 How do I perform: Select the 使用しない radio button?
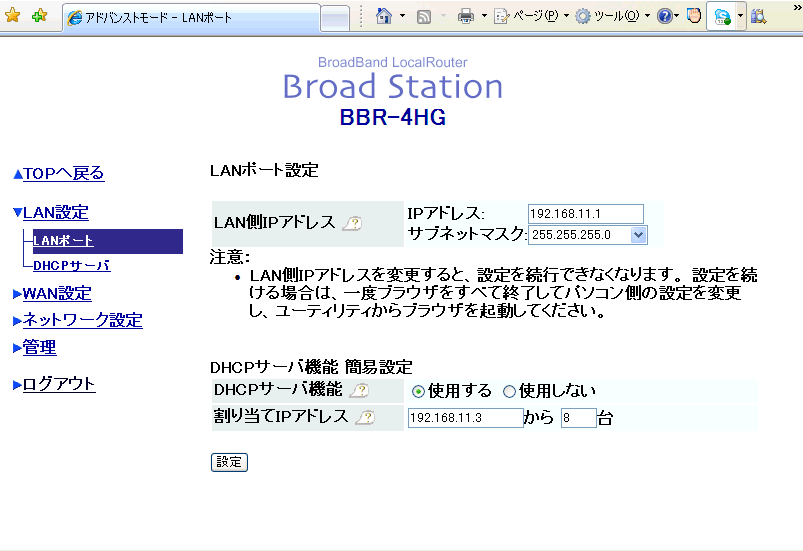pyautogui.click(x=509, y=392)
